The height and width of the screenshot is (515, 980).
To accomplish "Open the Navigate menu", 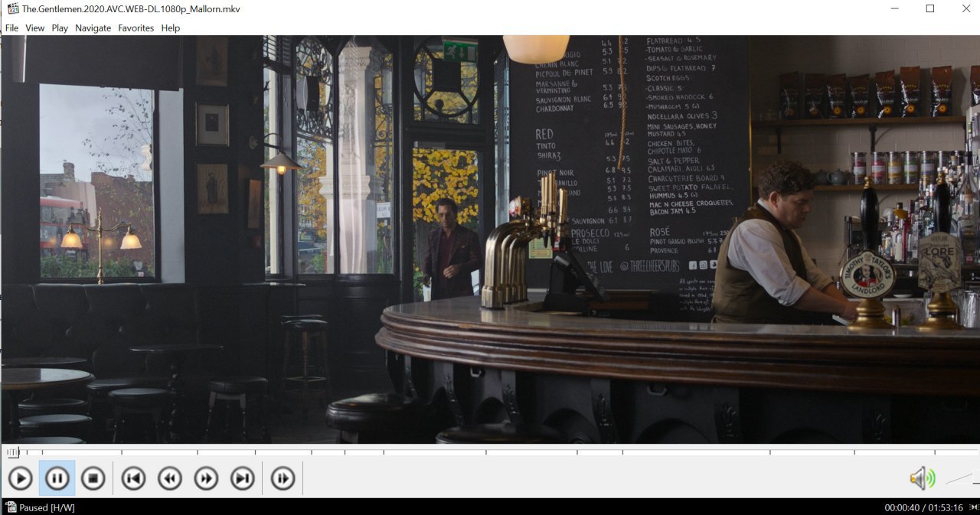I will [x=93, y=28].
